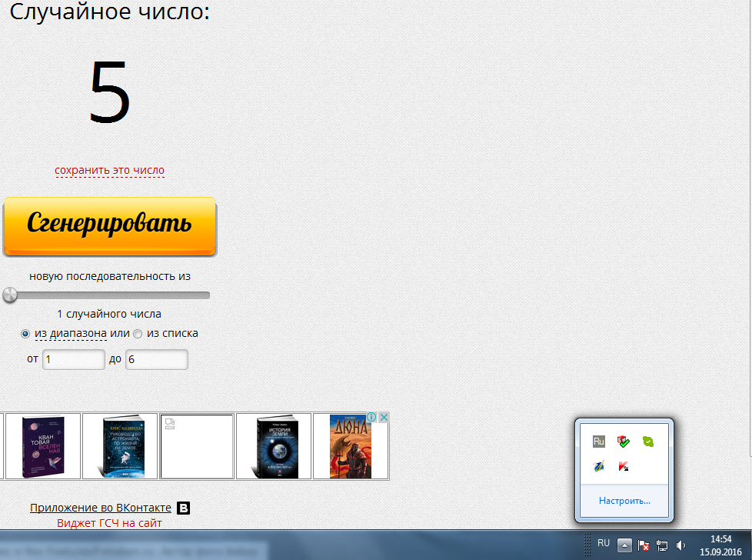Click the Skype icon in tray popup

648,442
